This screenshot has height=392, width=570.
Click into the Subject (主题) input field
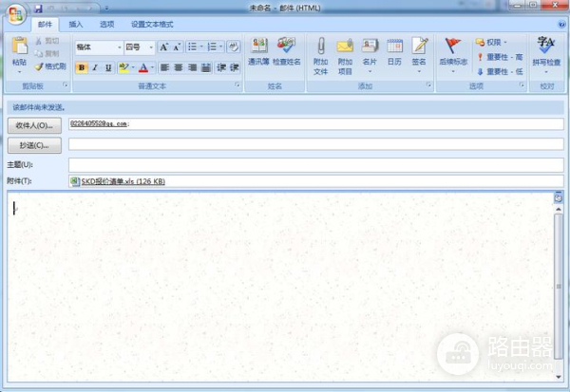313,164
